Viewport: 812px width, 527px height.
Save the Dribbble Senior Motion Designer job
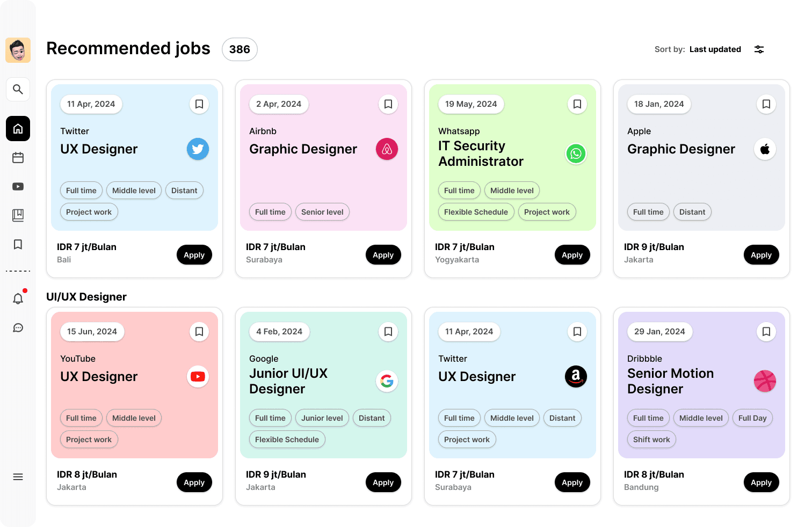pos(766,332)
